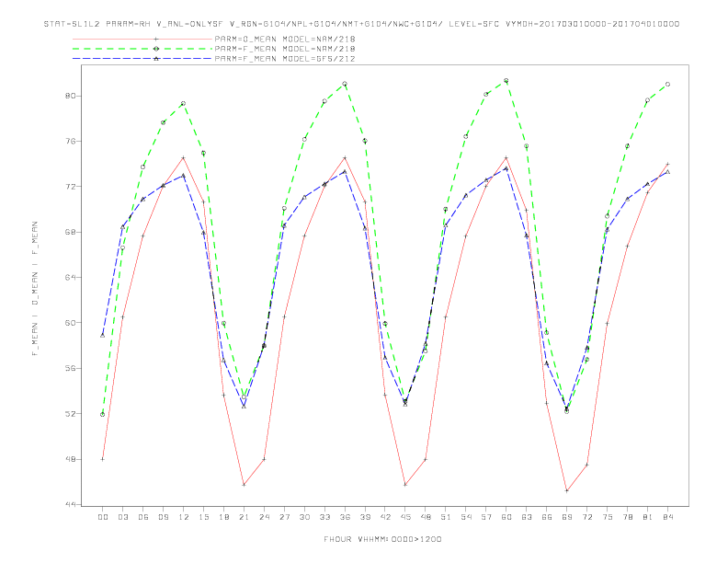Click x-axis tick label 69
Viewport: 728px width, 563px height.
coord(566,517)
